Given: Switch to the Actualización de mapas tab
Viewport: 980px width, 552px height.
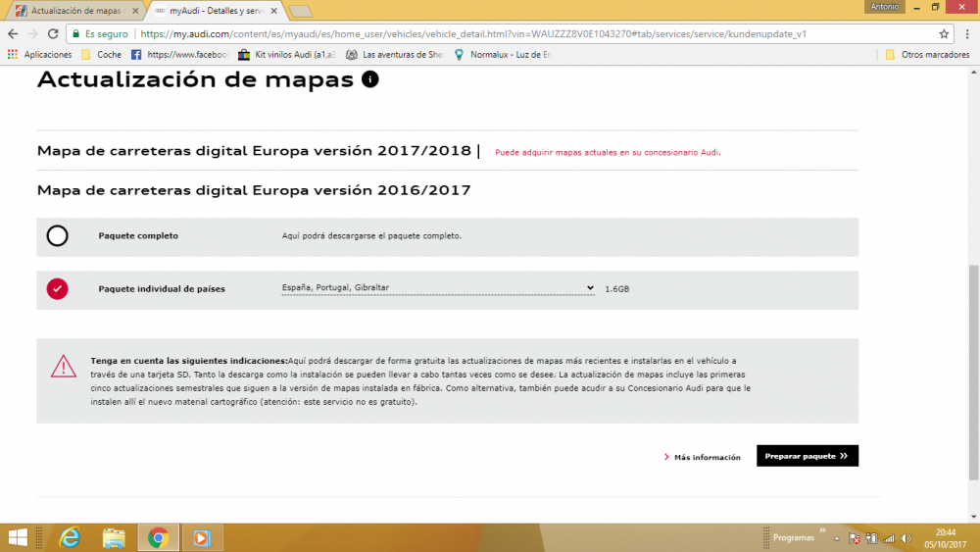Looking at the screenshot, I should click(76, 11).
